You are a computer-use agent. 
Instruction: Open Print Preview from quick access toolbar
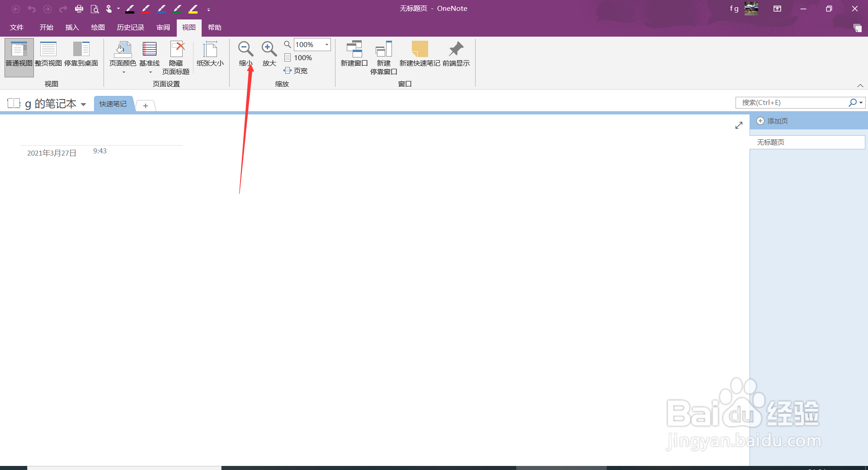(x=94, y=9)
